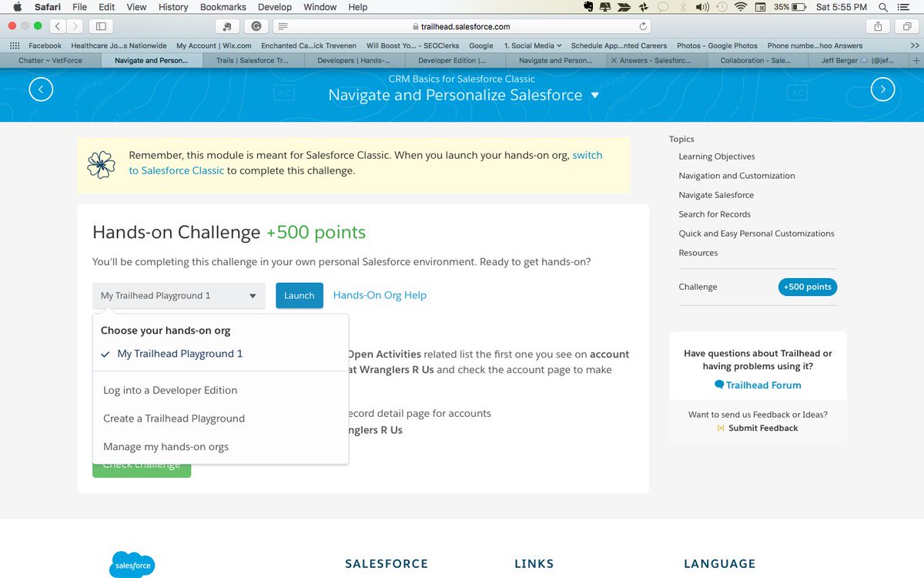Open Reader view icon in address bar

283,25
